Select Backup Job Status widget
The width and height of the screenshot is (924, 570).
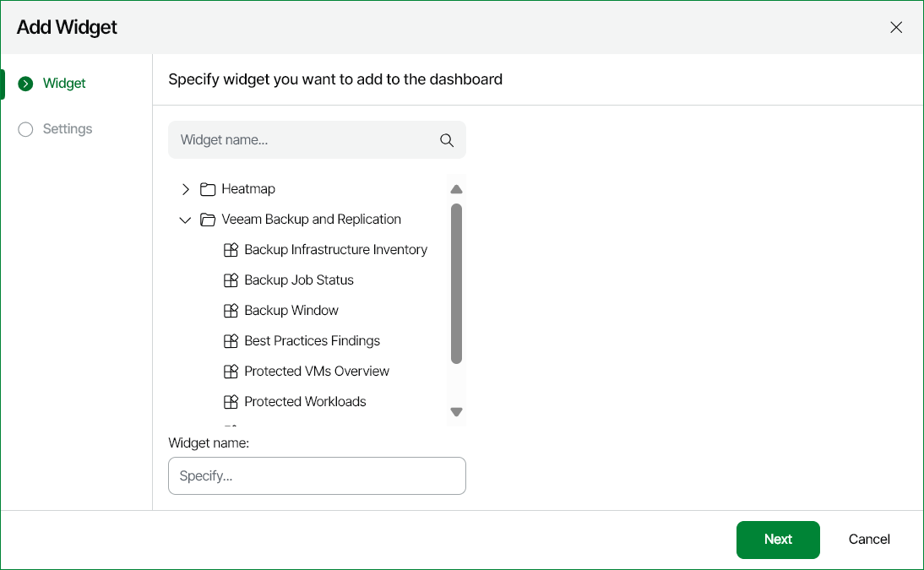click(x=299, y=280)
